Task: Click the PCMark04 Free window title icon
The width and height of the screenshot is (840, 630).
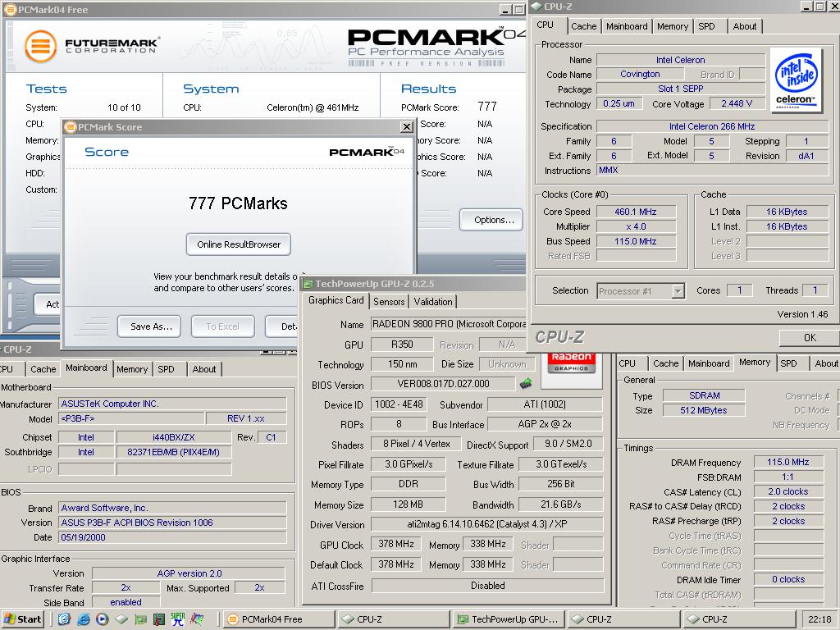Action: [x=10, y=9]
